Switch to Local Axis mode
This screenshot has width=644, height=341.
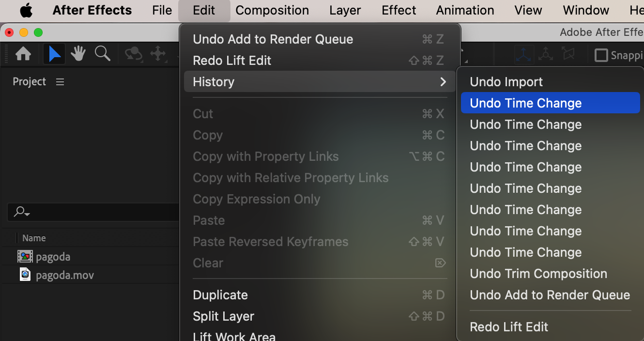(x=523, y=55)
